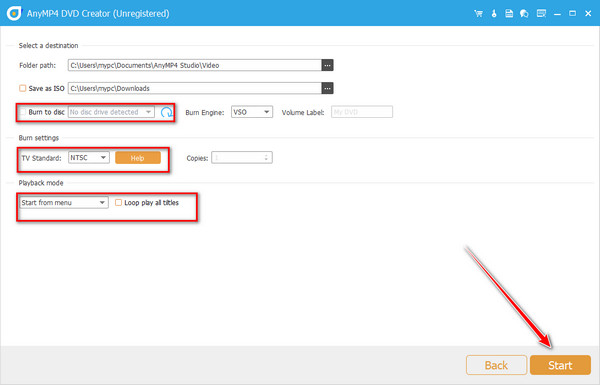This screenshot has width=600, height=385.
Task: Maximize the DVD Creator window
Action: pos(572,14)
